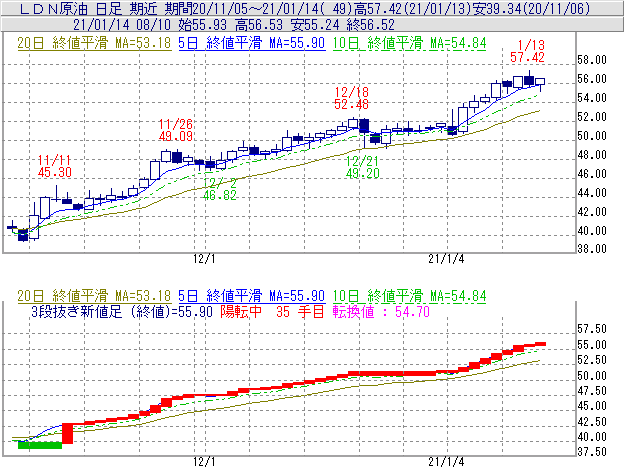Select the 12/18 52.48 peak label
The image size is (624, 473).
click(351, 98)
